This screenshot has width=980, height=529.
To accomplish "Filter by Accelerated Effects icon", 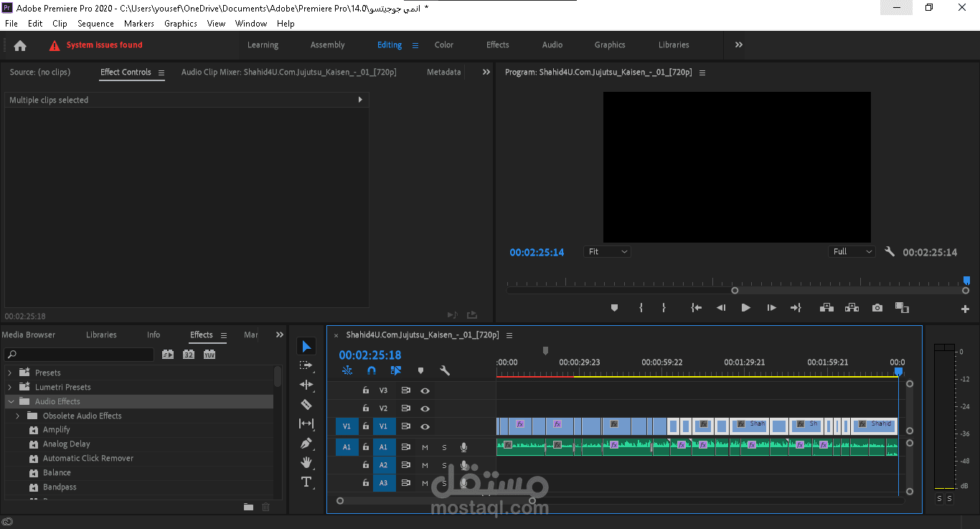I will (168, 355).
